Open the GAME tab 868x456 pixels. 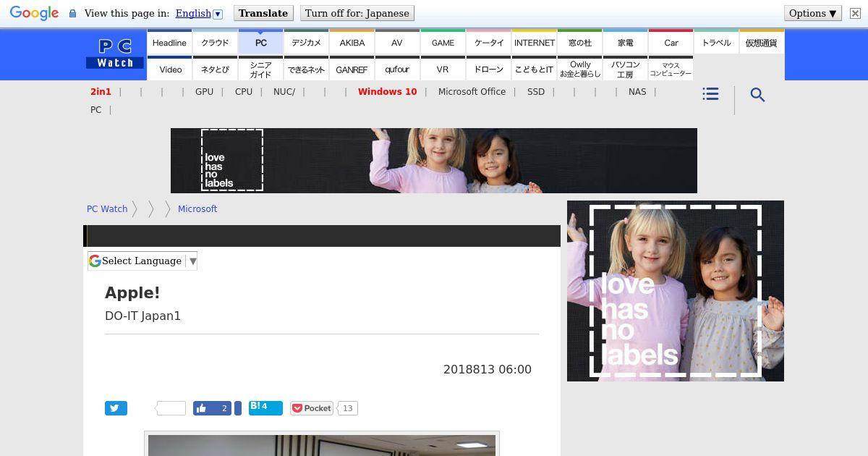pyautogui.click(x=443, y=43)
